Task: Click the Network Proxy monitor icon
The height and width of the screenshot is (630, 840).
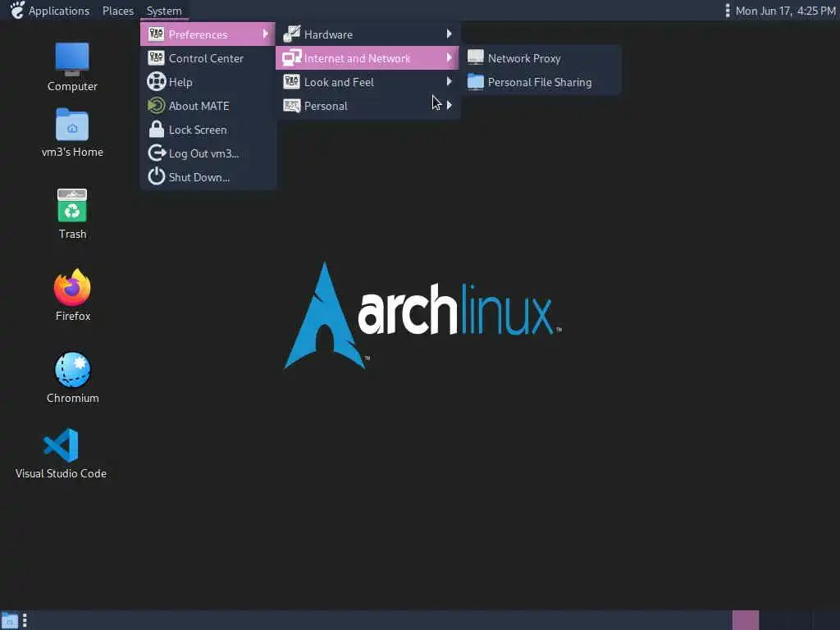Action: coord(475,57)
